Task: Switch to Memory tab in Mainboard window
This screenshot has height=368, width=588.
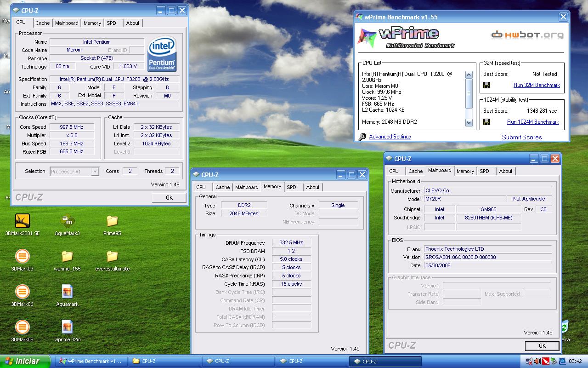Action: click(465, 171)
